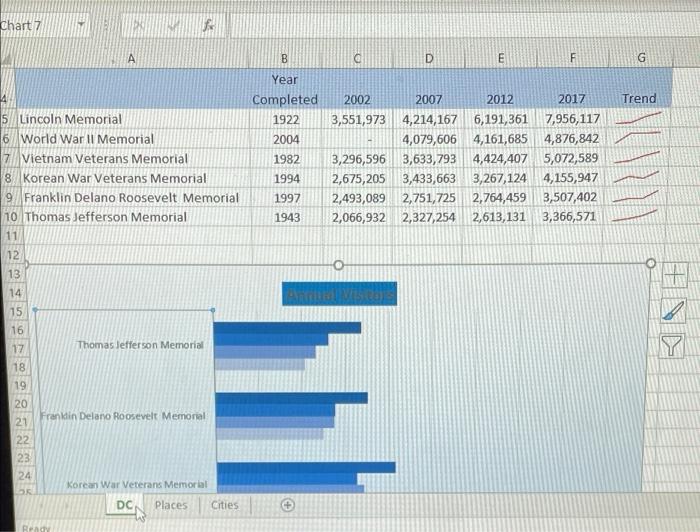Select cell with value 2,675,205
This screenshot has height=532, width=700.
click(358, 179)
